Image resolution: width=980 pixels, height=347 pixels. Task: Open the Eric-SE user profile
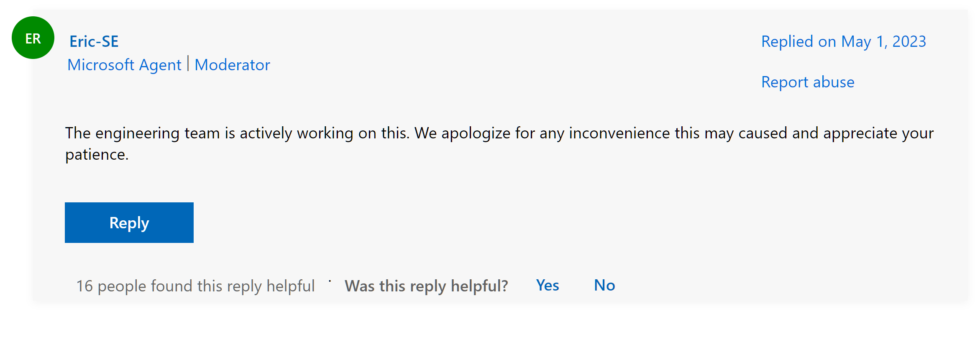(94, 41)
